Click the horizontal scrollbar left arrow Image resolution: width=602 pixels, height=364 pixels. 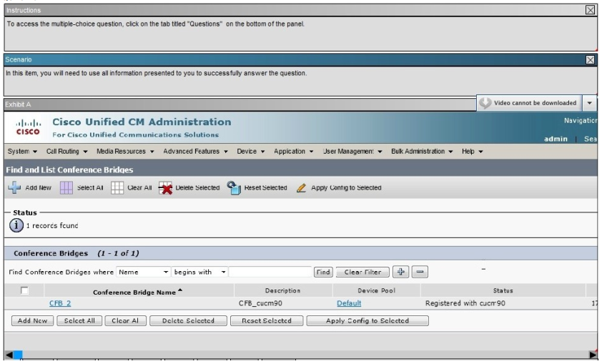(x=9, y=355)
